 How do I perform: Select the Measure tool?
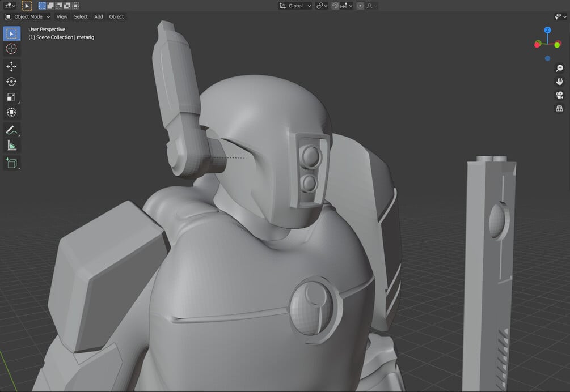click(x=12, y=145)
